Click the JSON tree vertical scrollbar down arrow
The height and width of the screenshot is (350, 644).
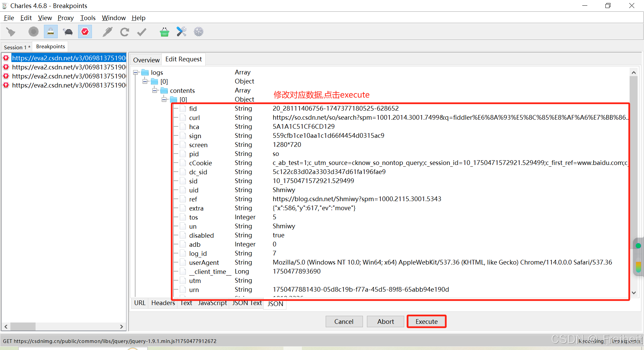(634, 292)
